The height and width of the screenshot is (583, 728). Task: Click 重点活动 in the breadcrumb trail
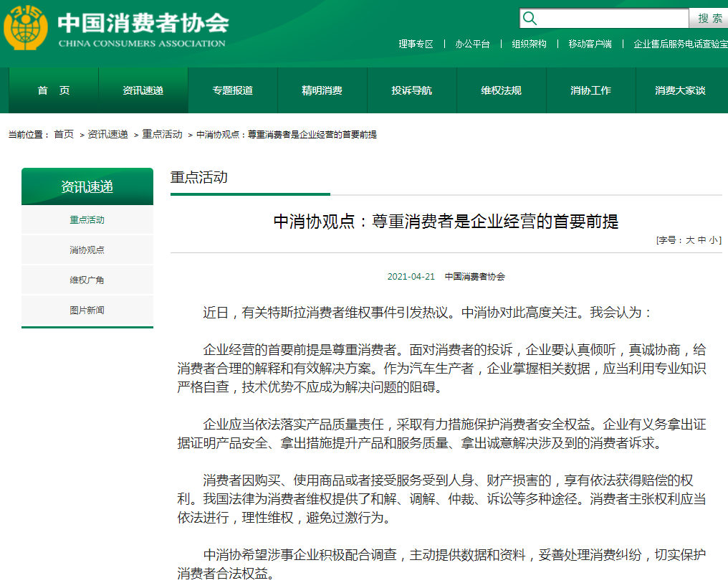(x=162, y=135)
